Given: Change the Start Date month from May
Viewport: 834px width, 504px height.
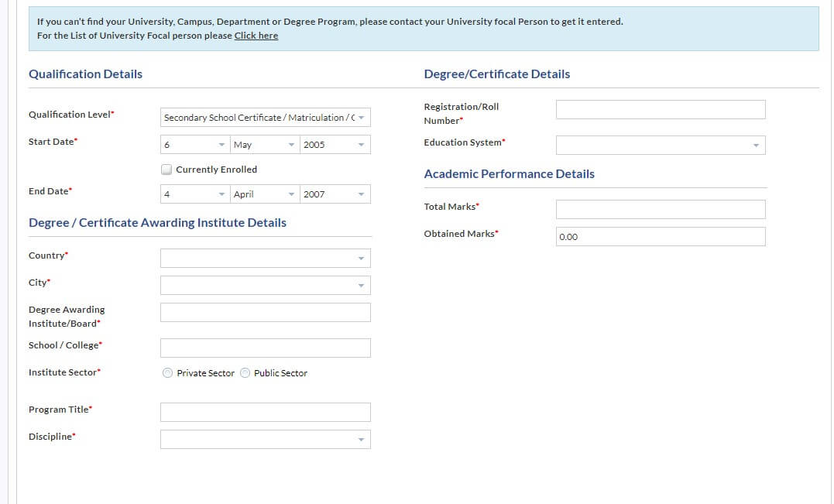Looking at the screenshot, I should pos(264,145).
